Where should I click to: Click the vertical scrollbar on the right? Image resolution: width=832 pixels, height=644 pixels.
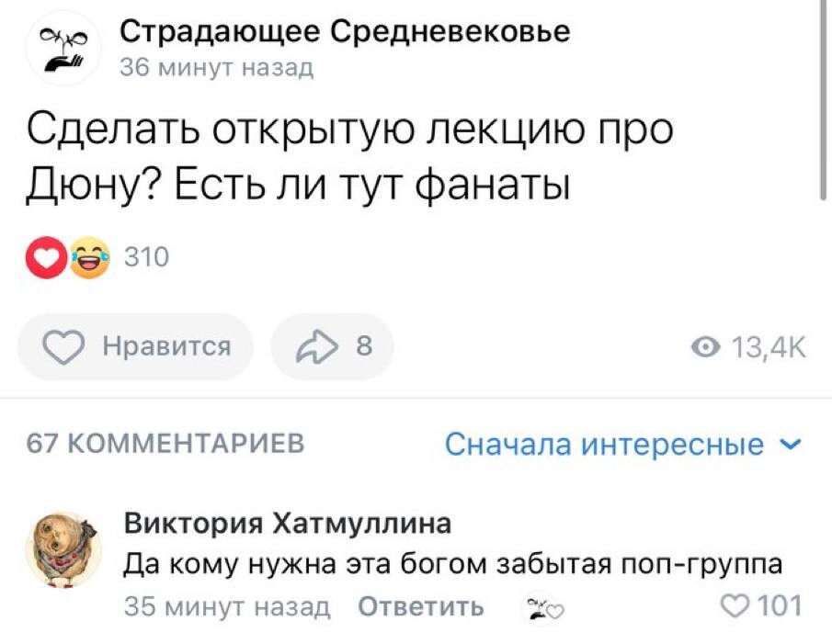pos(823,92)
